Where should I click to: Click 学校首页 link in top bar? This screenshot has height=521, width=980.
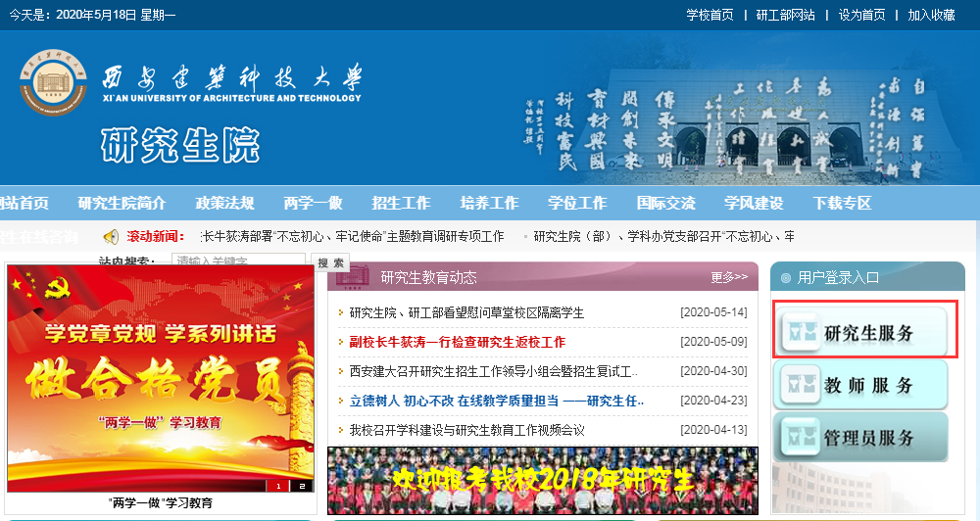[x=710, y=15]
